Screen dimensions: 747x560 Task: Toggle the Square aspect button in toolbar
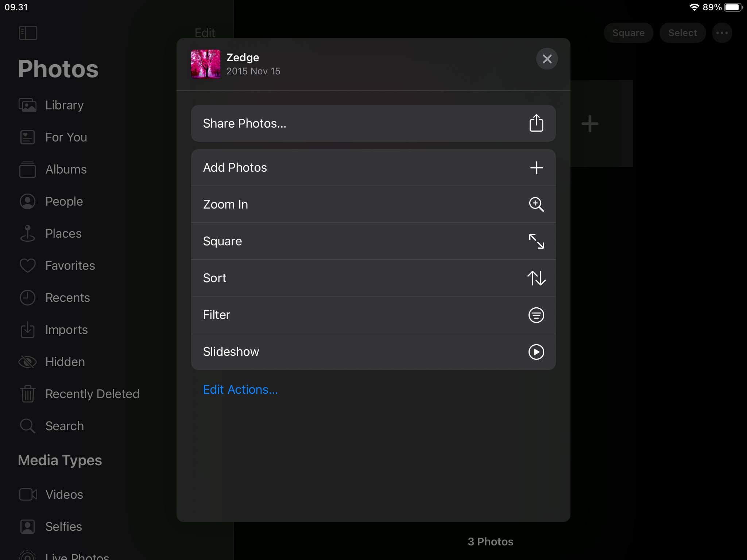pos(628,33)
